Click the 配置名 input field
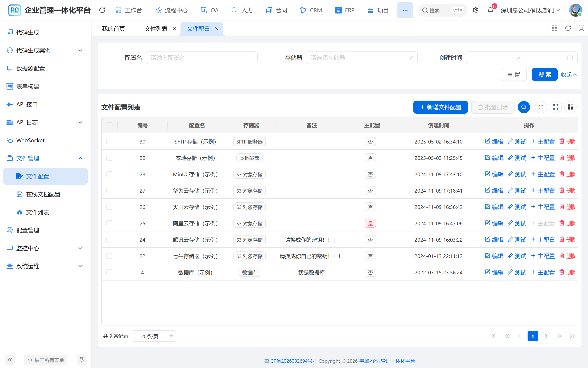The image size is (588, 368). 202,58
